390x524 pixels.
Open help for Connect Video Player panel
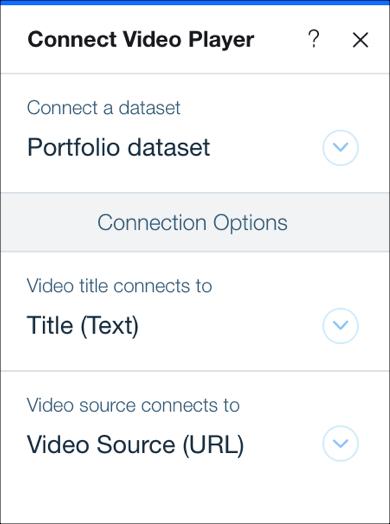(313, 39)
